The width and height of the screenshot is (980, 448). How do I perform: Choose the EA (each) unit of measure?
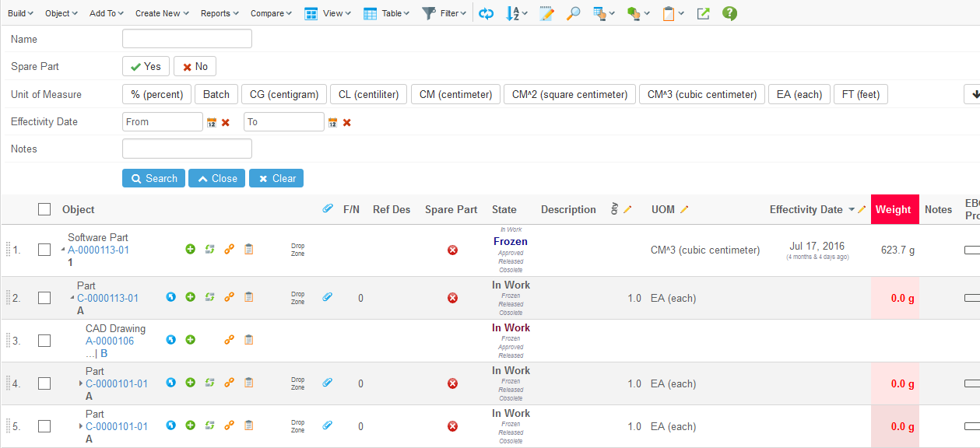[x=799, y=94]
